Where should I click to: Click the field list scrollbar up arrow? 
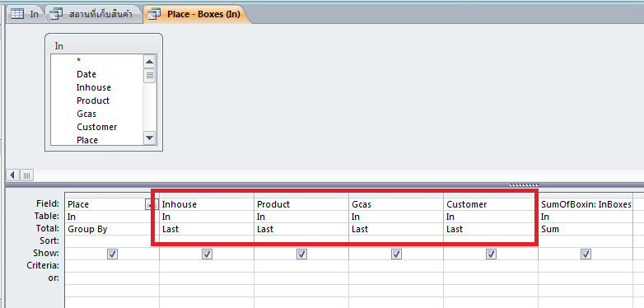[150, 63]
